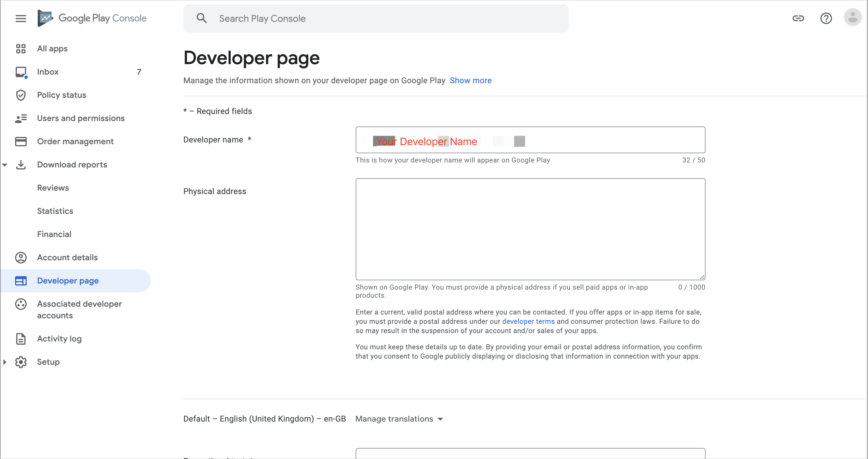Viewport: 868px width, 459px height.
Task: Open Statistics reports
Action: (x=55, y=211)
